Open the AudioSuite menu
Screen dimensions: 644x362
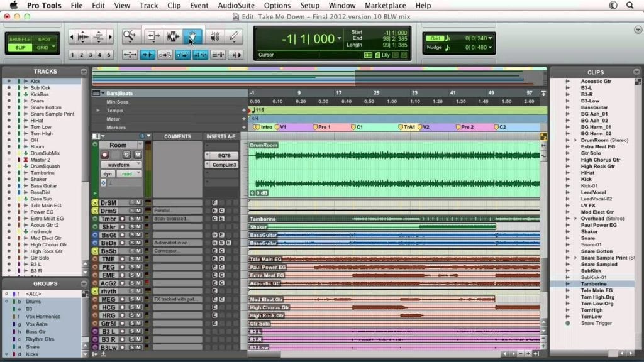click(x=236, y=5)
